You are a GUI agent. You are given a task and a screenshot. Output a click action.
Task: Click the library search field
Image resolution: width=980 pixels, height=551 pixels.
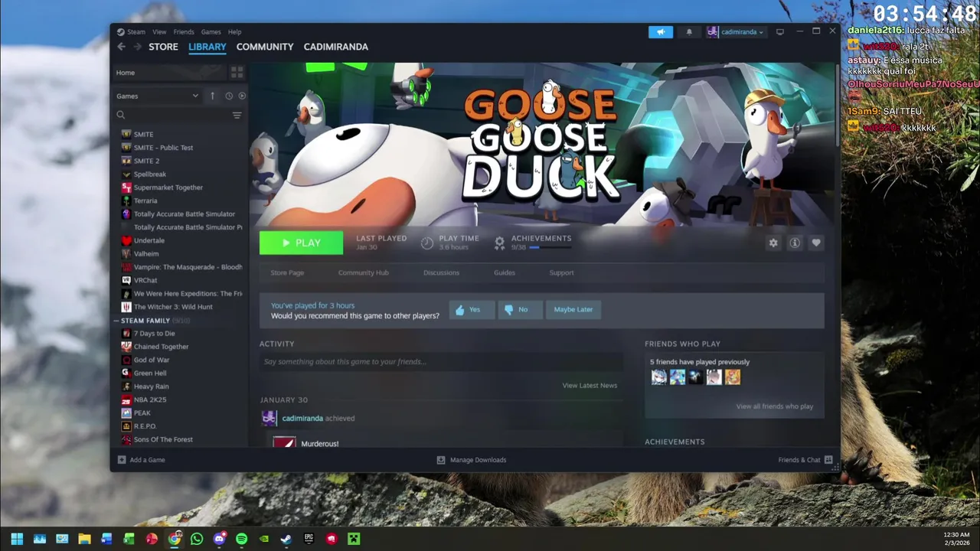coord(178,115)
